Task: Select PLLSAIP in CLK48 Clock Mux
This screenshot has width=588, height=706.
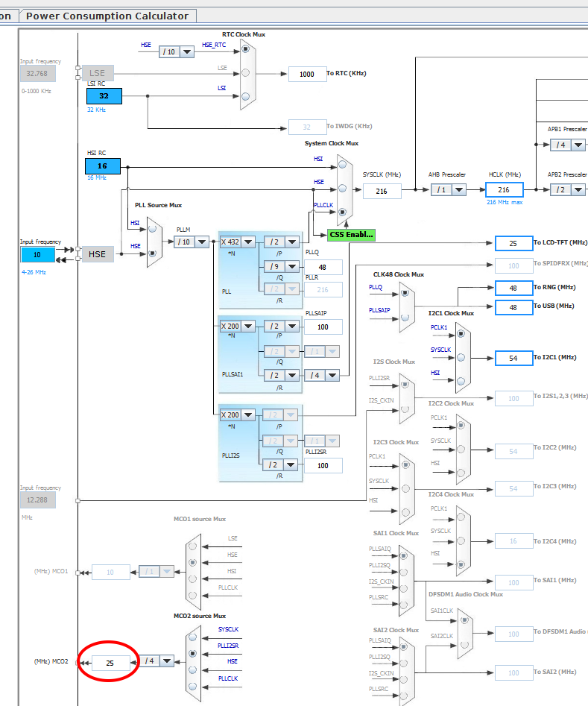Action: click(405, 318)
